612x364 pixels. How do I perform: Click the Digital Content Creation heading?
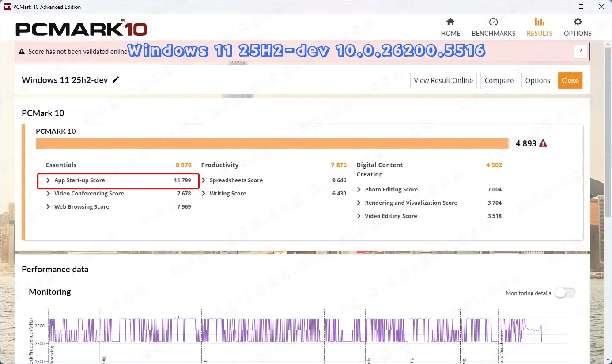pyautogui.click(x=380, y=169)
